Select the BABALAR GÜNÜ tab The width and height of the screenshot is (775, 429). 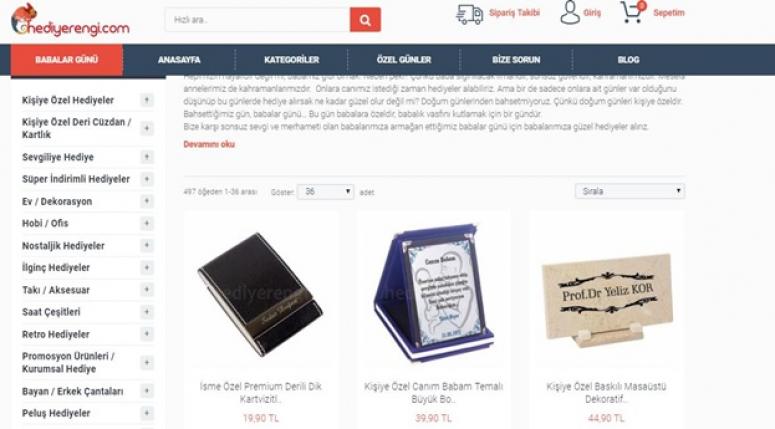tap(67, 60)
